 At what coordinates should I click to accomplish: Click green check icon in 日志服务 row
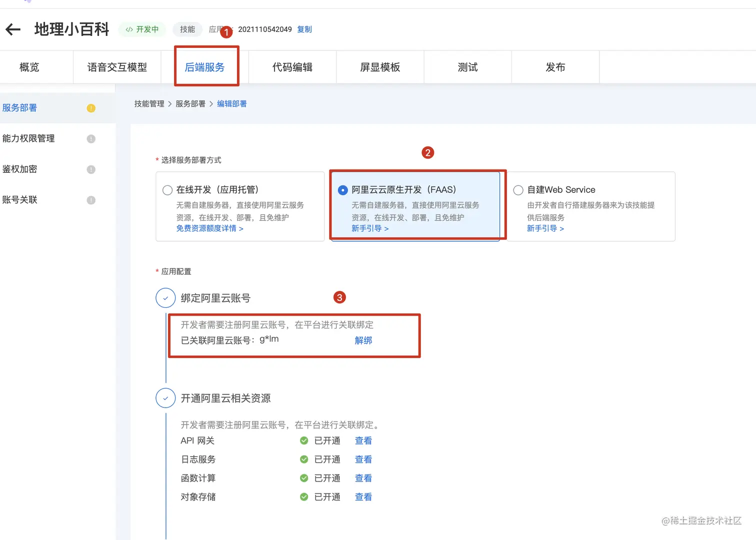click(304, 459)
